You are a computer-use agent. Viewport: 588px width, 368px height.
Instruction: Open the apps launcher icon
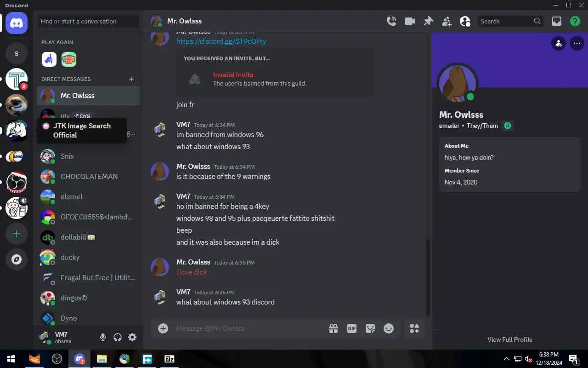tap(414, 328)
